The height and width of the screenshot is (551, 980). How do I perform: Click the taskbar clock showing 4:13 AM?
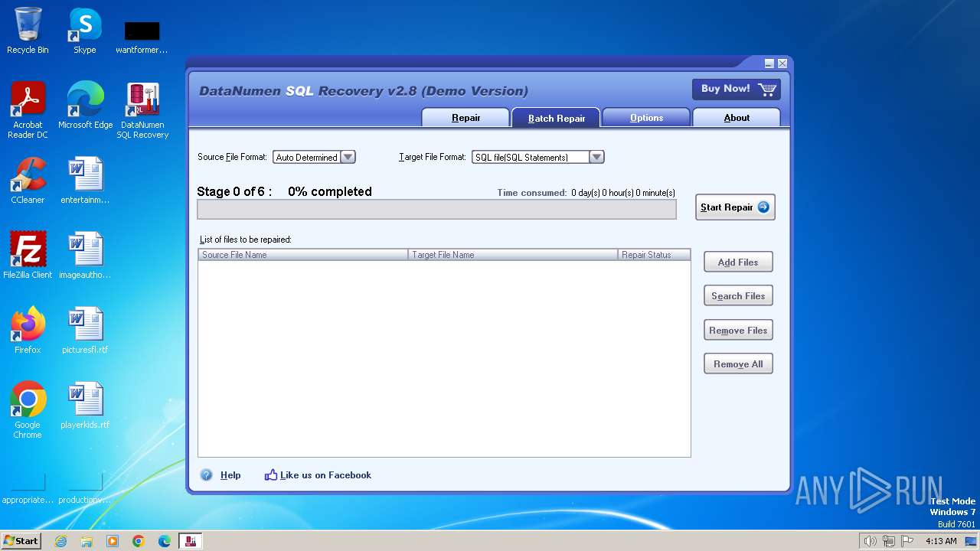[x=941, y=541]
